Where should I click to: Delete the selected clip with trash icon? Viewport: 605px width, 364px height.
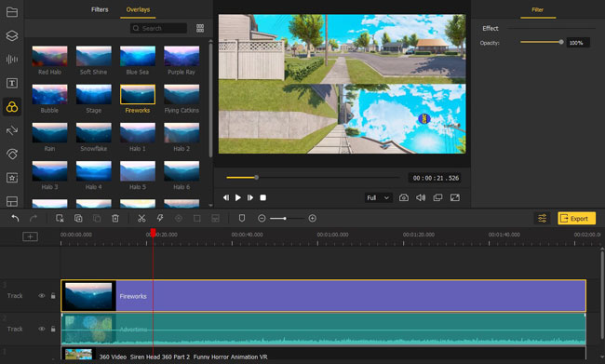click(x=115, y=219)
